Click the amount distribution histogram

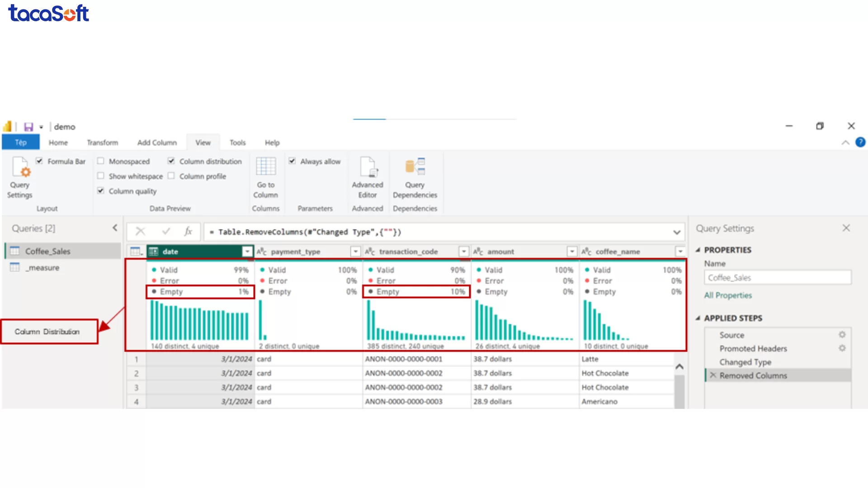pyautogui.click(x=524, y=320)
